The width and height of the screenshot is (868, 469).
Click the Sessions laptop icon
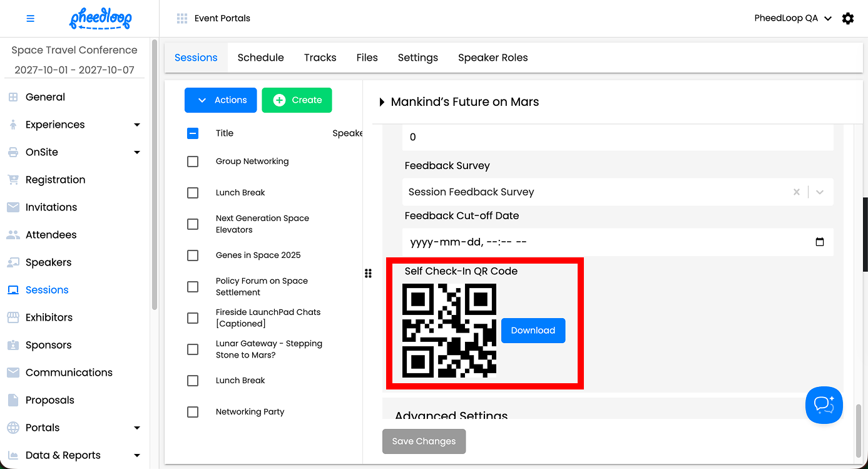pyautogui.click(x=13, y=290)
